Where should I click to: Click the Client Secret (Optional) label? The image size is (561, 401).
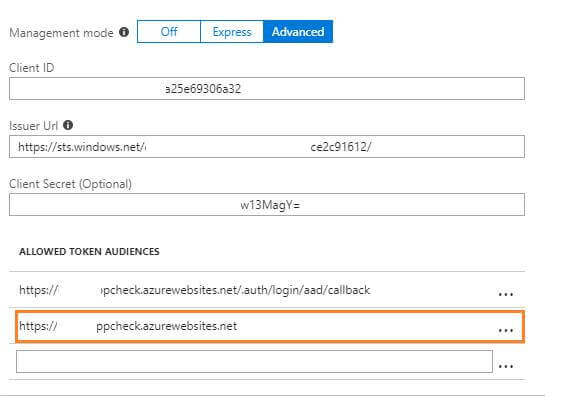(x=70, y=184)
